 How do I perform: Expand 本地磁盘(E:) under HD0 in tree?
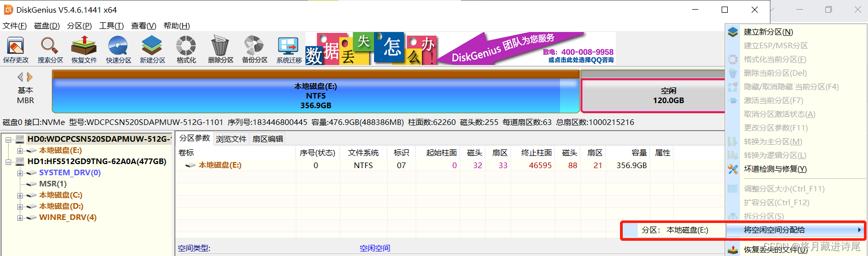20,150
